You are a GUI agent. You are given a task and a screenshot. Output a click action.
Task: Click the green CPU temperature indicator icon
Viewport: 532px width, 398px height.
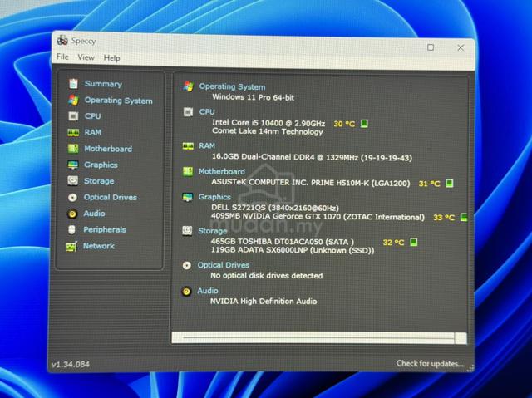364,124
